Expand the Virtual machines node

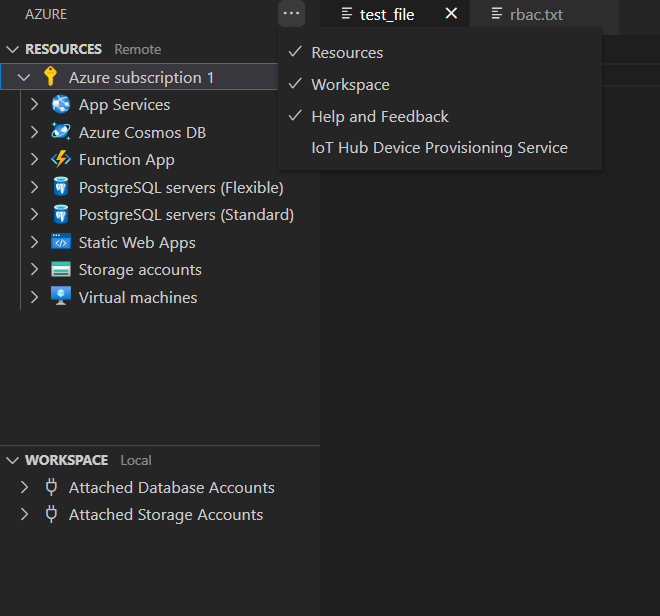point(35,297)
